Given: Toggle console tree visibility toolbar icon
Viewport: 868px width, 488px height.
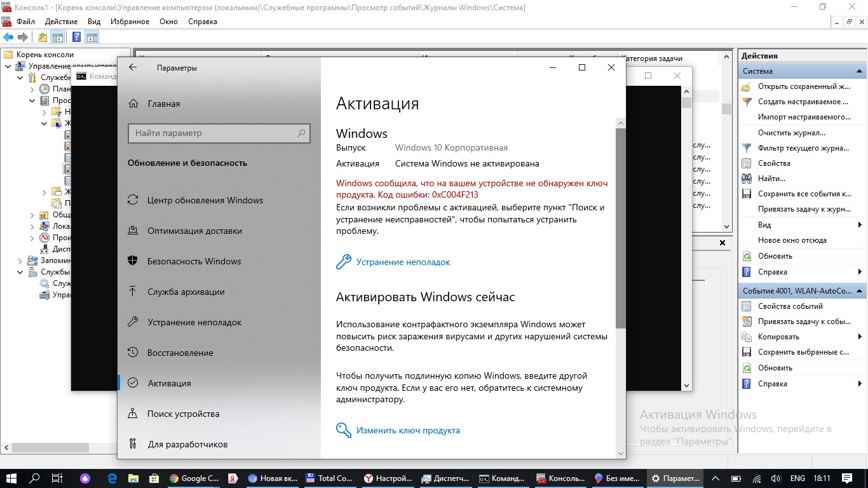Looking at the screenshot, I should pyautogui.click(x=57, y=37).
